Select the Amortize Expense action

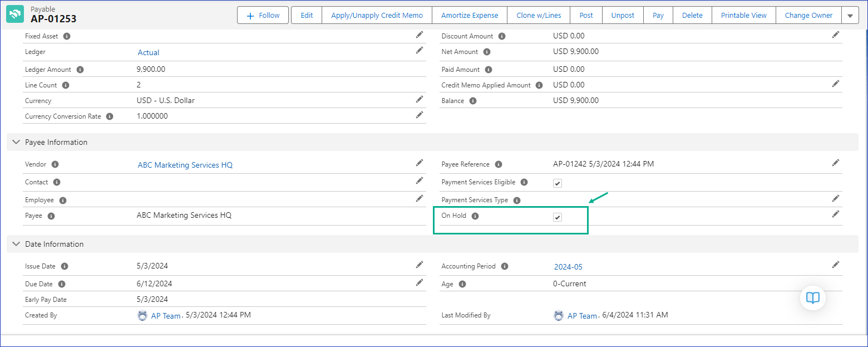point(469,16)
